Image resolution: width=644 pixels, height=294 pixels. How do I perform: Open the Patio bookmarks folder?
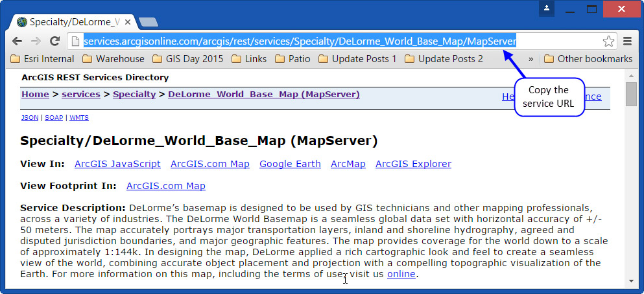[x=292, y=59]
